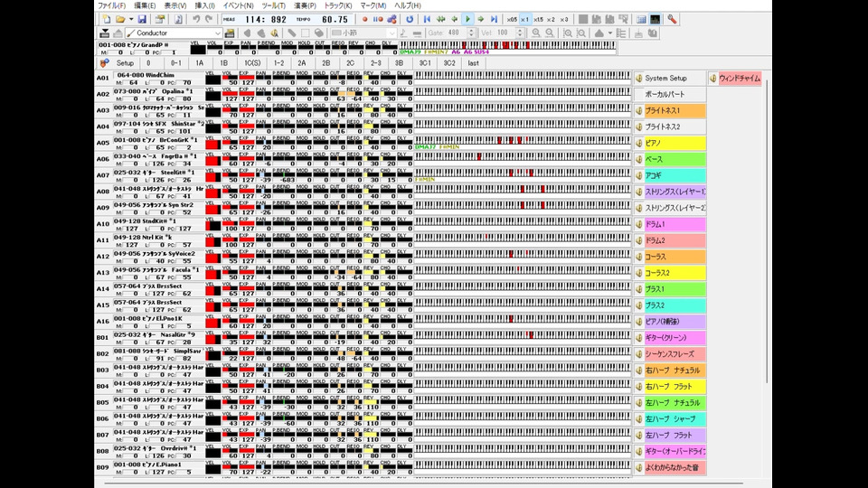Set playback speed to x05
868x488 pixels.
(512, 19)
